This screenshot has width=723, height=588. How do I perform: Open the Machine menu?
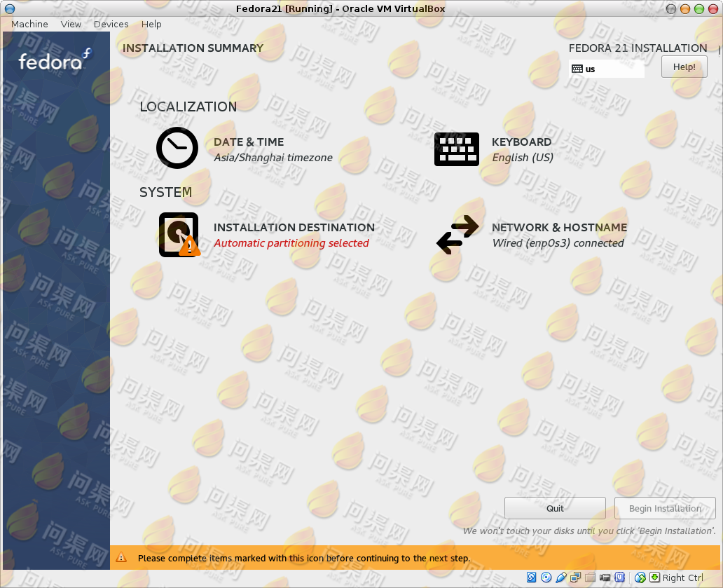(29, 24)
